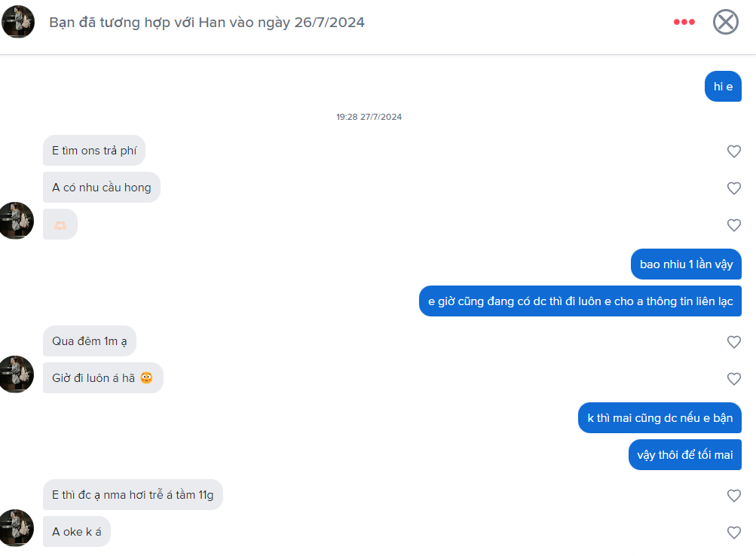Heart the "Giờ đi luôn á hã" message
This screenshot has height=556, width=756.
click(733, 379)
